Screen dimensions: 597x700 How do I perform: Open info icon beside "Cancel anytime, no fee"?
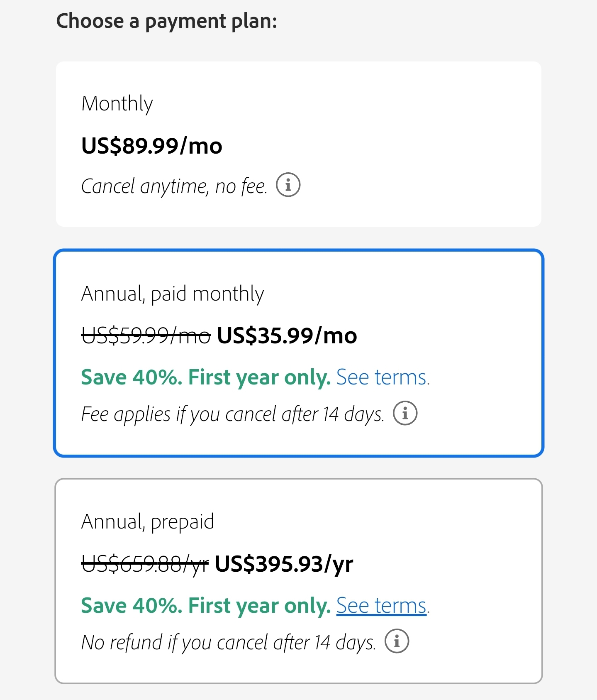pos(288,185)
